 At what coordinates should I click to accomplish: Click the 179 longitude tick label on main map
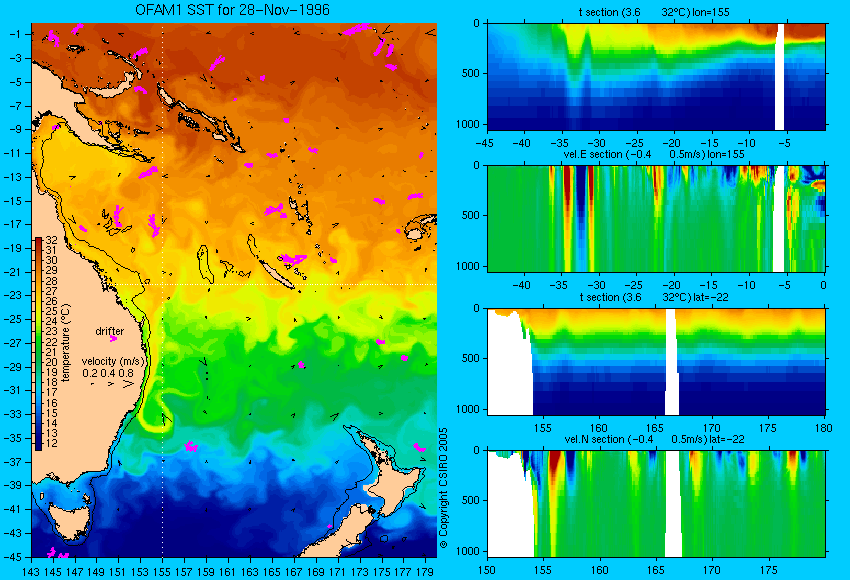coord(425,571)
